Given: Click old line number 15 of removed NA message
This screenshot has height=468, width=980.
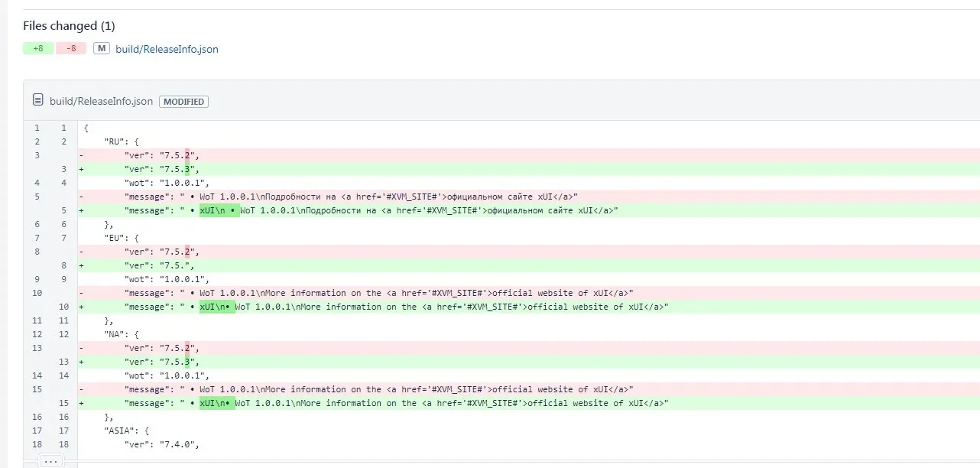Looking at the screenshot, I should tap(36, 389).
